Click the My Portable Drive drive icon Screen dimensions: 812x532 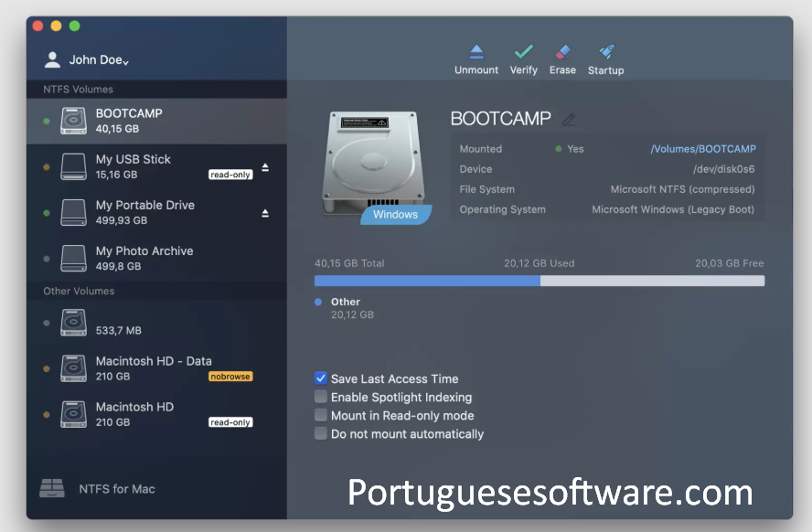tap(73, 213)
